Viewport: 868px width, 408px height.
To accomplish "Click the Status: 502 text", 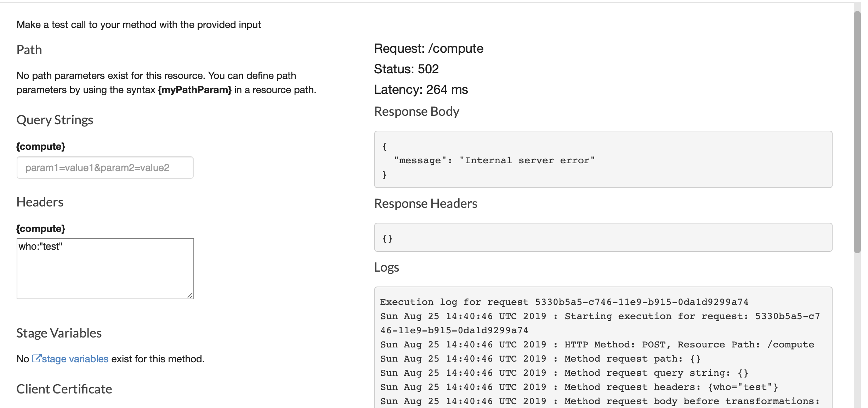I will coord(406,69).
